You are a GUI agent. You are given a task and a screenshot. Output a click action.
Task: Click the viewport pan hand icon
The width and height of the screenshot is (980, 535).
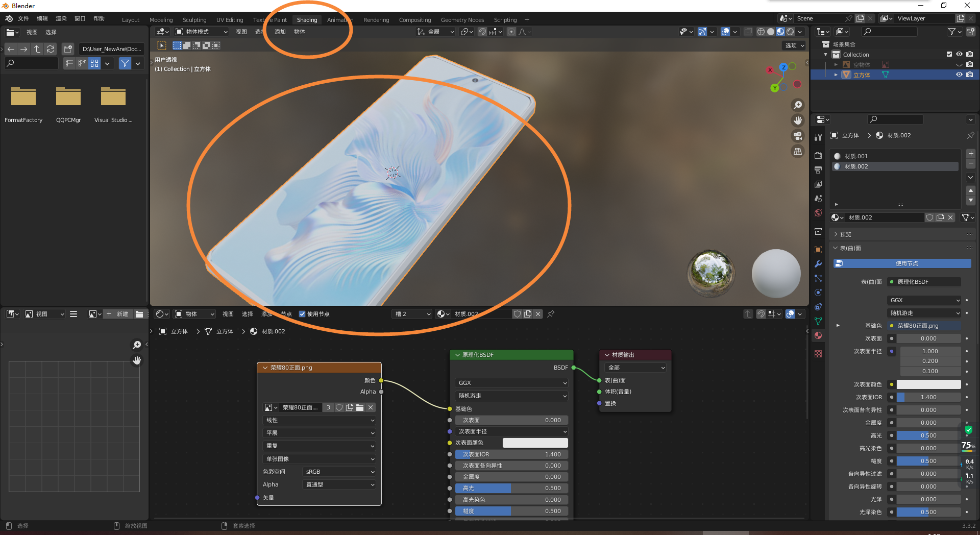797,120
